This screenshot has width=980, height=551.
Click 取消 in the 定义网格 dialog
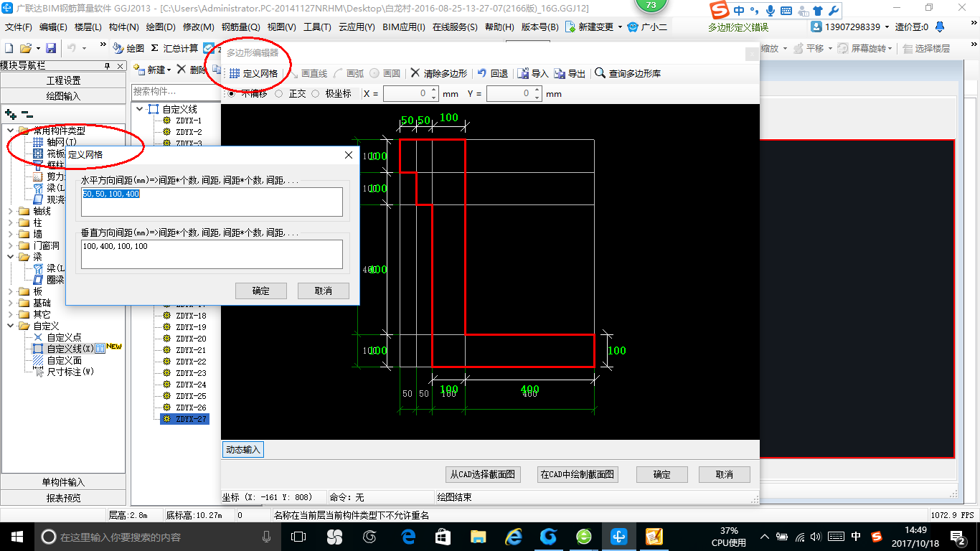pyautogui.click(x=324, y=291)
